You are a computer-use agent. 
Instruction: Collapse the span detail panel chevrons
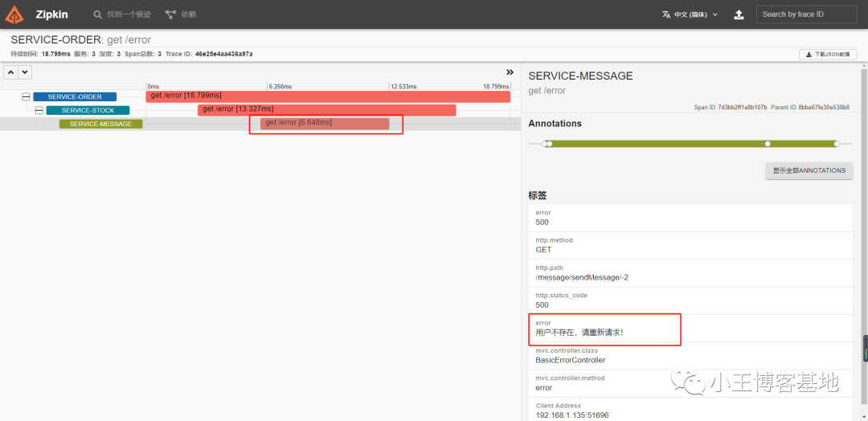510,72
